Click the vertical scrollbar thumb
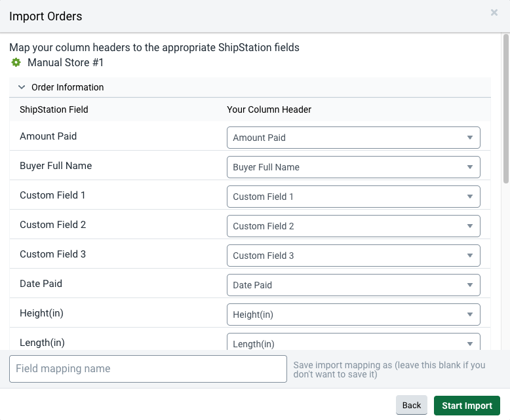 pyautogui.click(x=506, y=109)
